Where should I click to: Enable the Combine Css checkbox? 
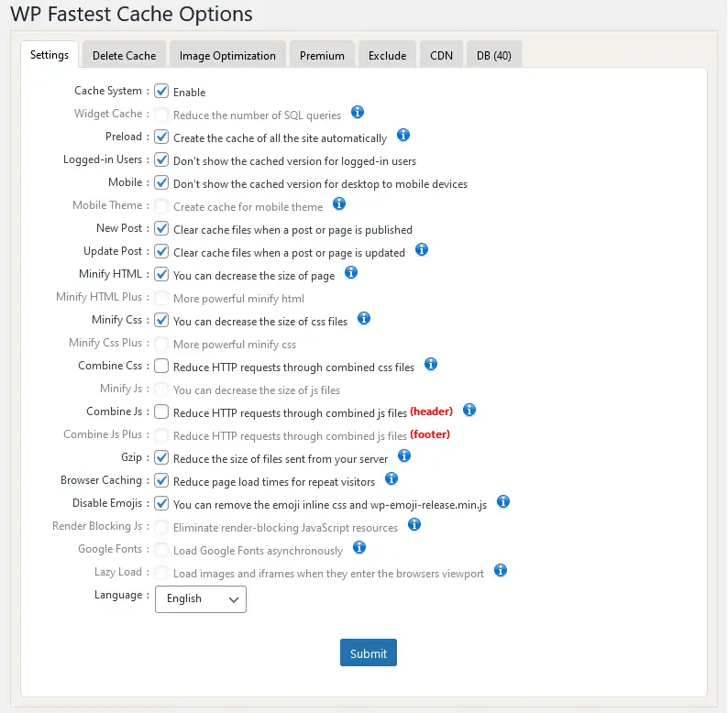tap(161, 366)
